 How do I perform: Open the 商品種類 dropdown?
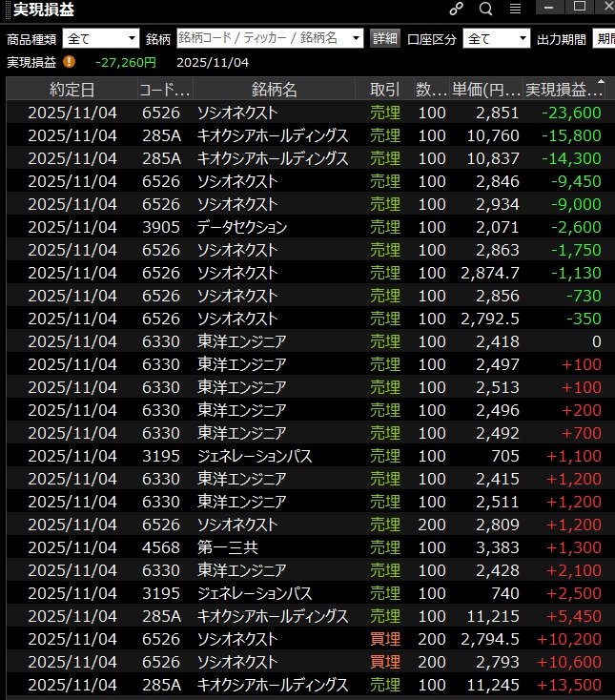pyautogui.click(x=100, y=38)
